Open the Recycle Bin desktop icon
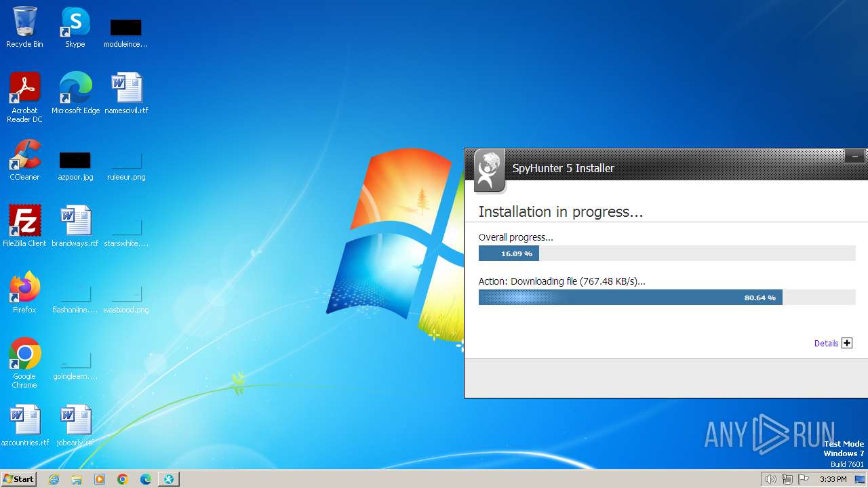The height and width of the screenshot is (488, 868). (24, 28)
